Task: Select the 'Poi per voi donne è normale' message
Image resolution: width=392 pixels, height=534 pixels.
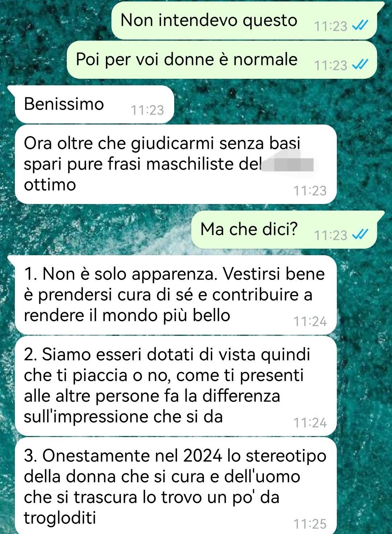Action: pos(222,60)
